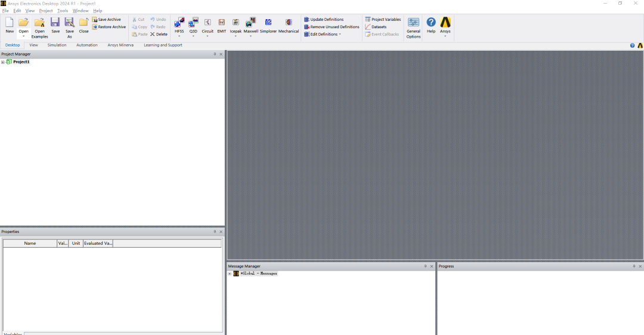The width and height of the screenshot is (644, 335).
Task: Open Datasets
Action: coord(376,27)
